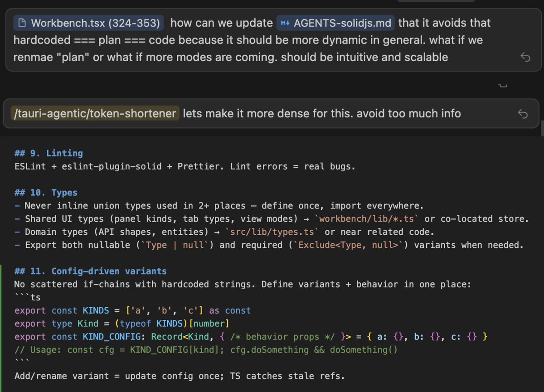Click the revert arrow on the Workbench.tsx message
This screenshot has width=544, height=392.
(x=525, y=57)
